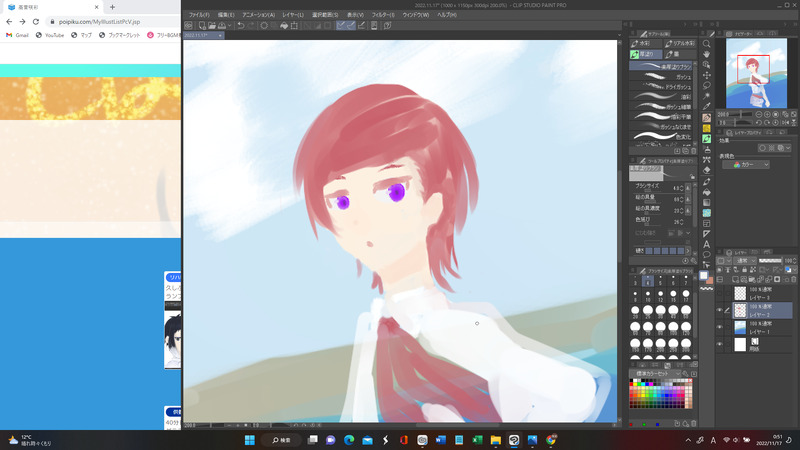Select 色変化 brush in list
This screenshot has height=450, width=800.
[661, 136]
